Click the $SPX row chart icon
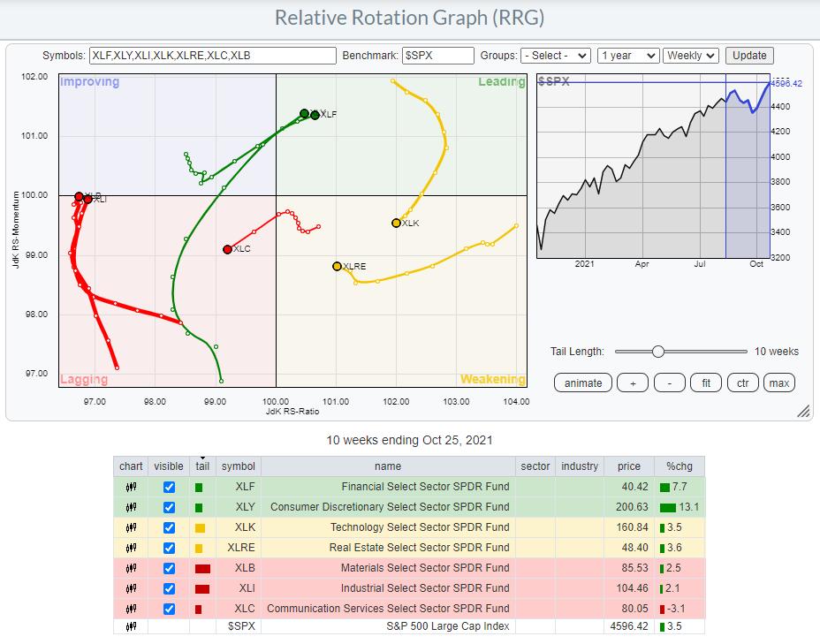Image resolution: width=820 pixels, height=644 pixels. click(x=131, y=627)
